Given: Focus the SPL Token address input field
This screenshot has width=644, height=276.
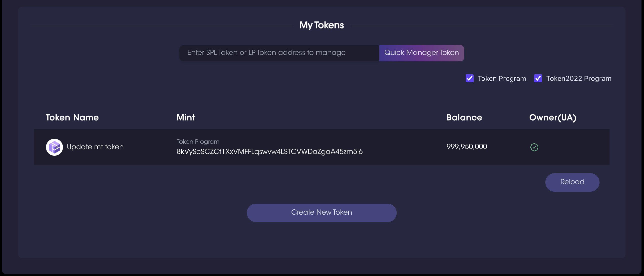Looking at the screenshot, I should point(279,53).
